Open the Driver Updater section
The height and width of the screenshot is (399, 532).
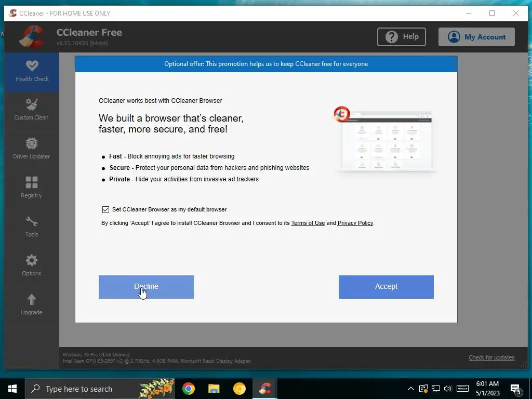32,149
